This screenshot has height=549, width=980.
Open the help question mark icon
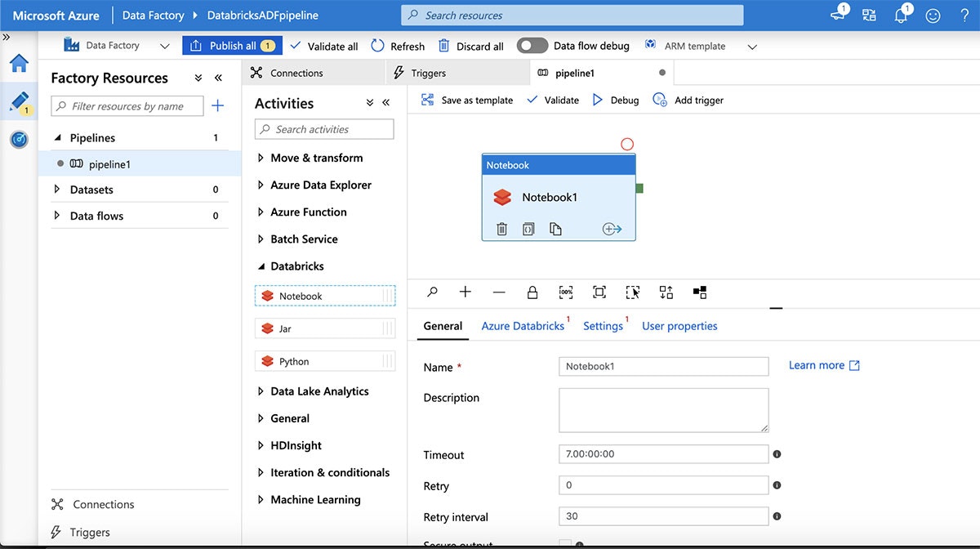coord(964,16)
